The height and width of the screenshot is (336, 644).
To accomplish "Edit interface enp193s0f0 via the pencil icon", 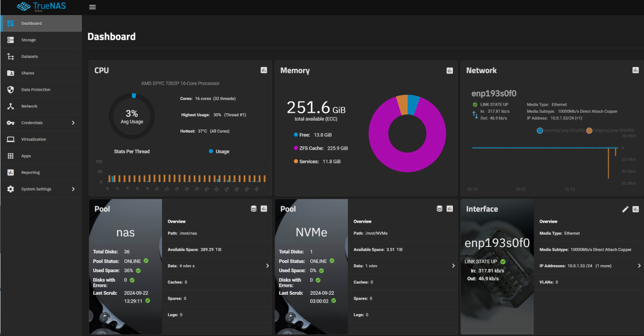I will point(624,209).
